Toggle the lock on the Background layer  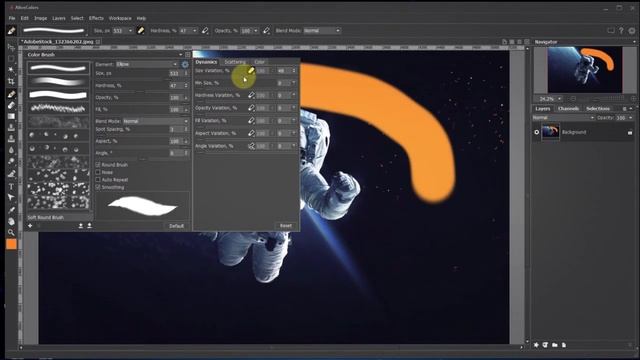click(630, 132)
